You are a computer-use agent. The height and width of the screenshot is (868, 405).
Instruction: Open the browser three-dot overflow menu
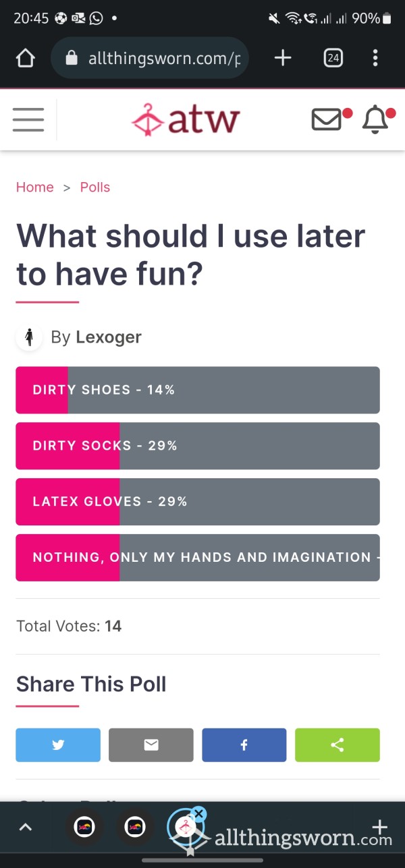pos(375,58)
